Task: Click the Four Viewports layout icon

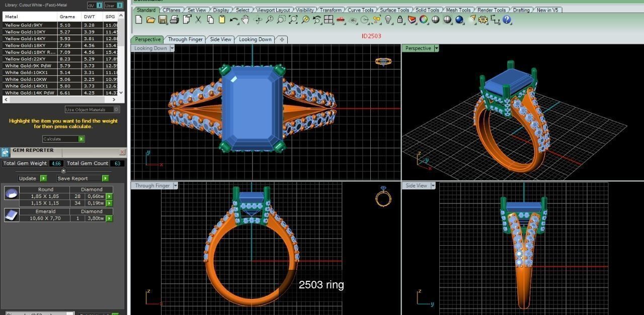Action: coord(329,20)
